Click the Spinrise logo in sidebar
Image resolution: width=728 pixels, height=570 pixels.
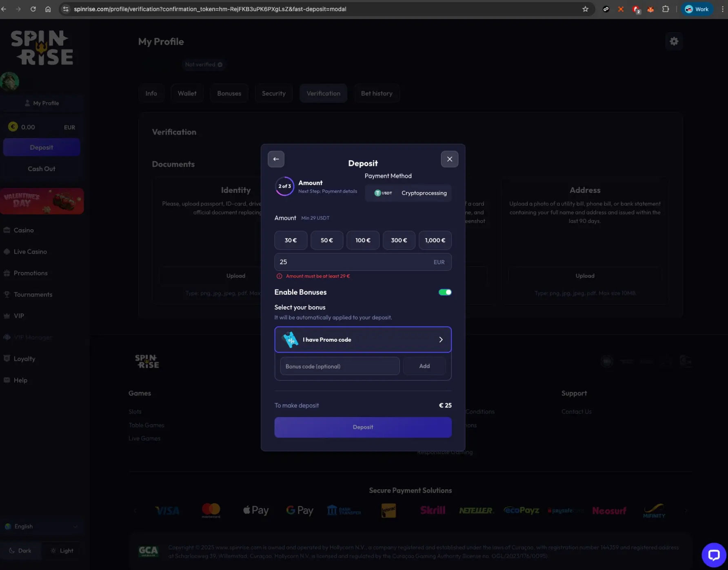pos(42,48)
